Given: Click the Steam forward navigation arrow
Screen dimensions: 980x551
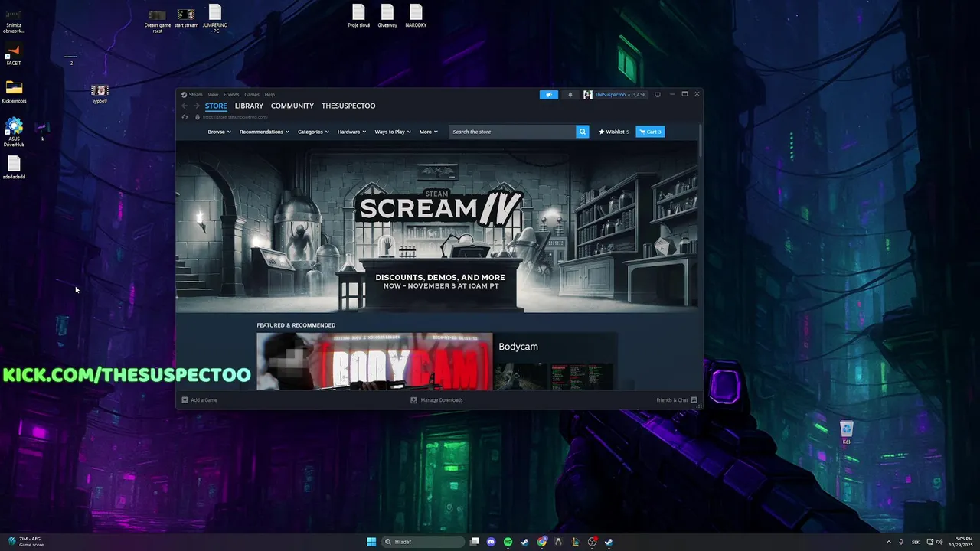Looking at the screenshot, I should [x=196, y=106].
